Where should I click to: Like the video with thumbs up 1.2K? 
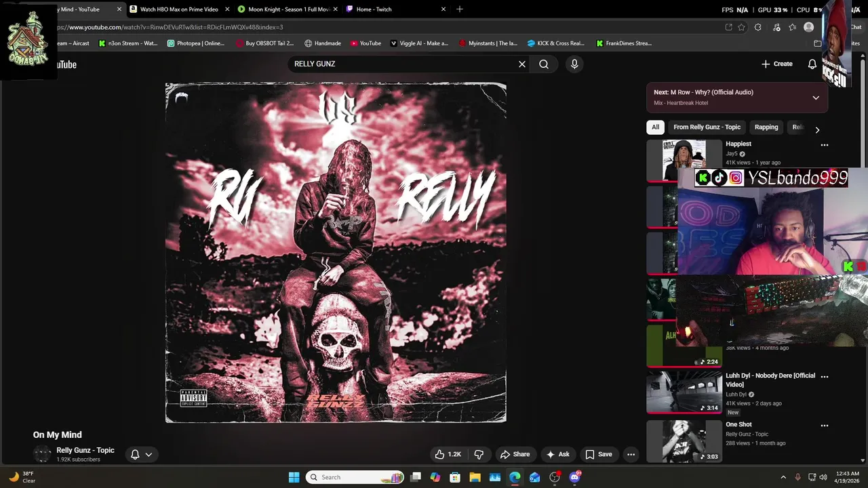[x=448, y=454]
